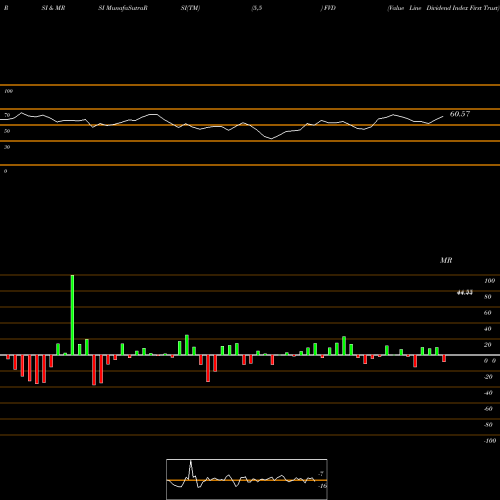Select the 'SI(TM)' header text
This screenshot has height=500, width=500.
pyautogui.click(x=190, y=8)
